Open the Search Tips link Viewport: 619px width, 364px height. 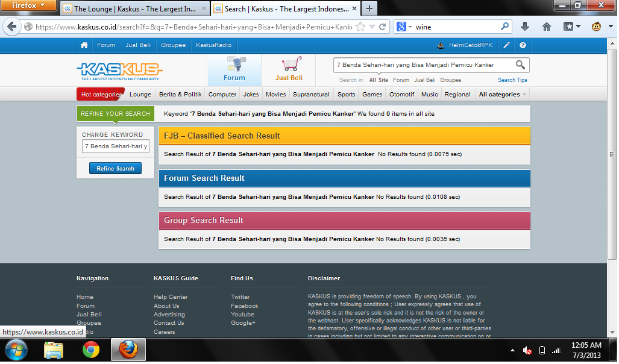[x=512, y=80]
